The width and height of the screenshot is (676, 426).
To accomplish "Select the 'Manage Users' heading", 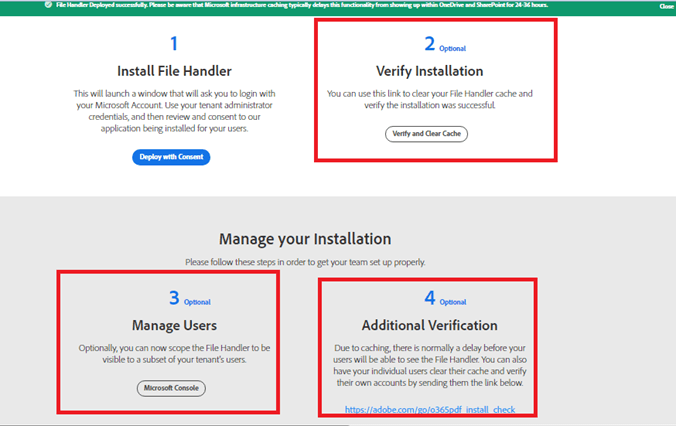I will pos(174,325).
